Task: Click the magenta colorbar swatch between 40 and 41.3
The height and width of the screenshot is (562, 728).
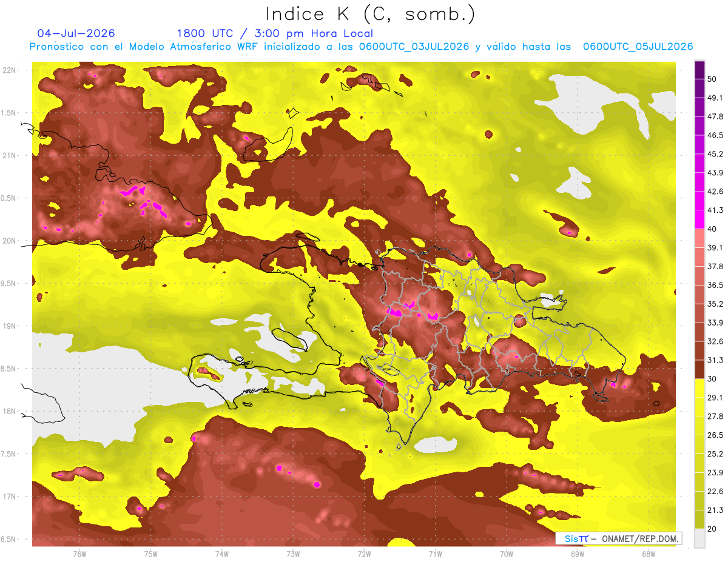Action: 699,219
